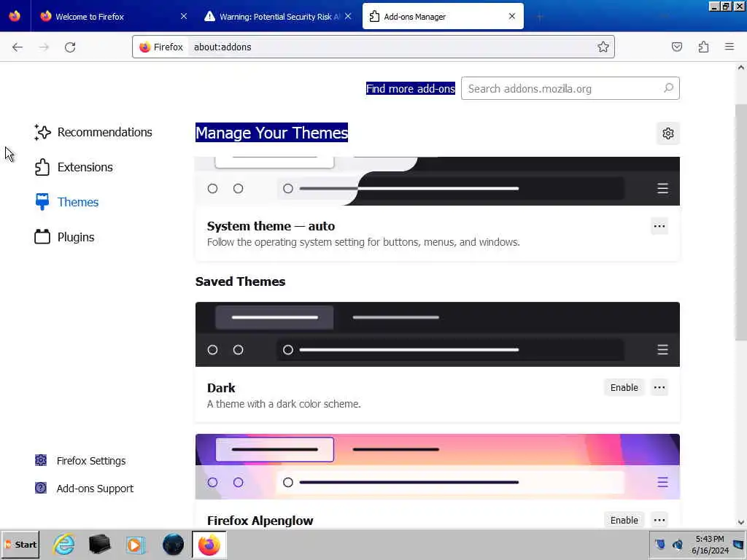Click the Firefox Alpenglow theme preview image
Viewport: 747px width, 560px height.
tap(438, 467)
